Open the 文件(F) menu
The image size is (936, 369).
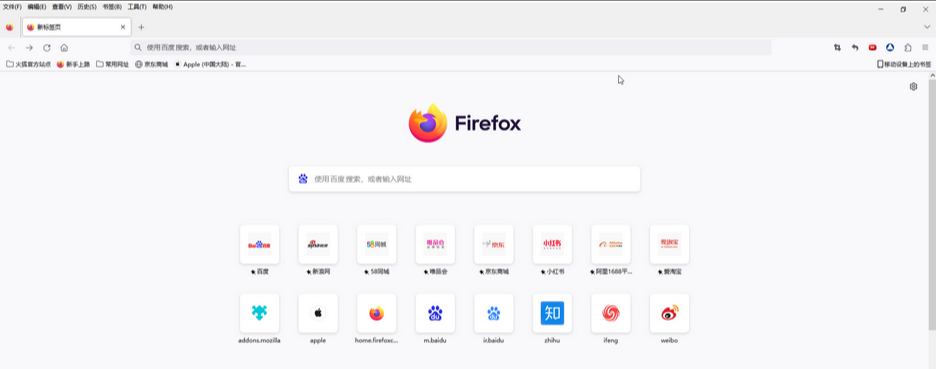coord(12,7)
